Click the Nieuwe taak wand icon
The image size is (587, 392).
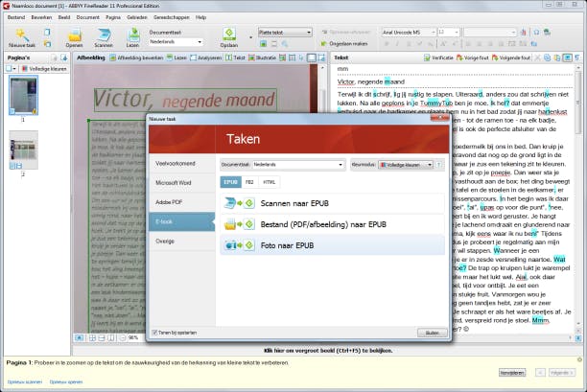22,35
